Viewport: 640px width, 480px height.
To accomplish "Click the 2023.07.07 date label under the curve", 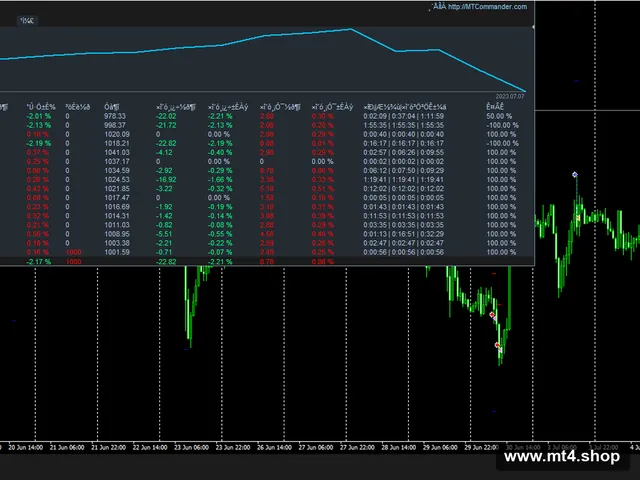I will click(510, 96).
